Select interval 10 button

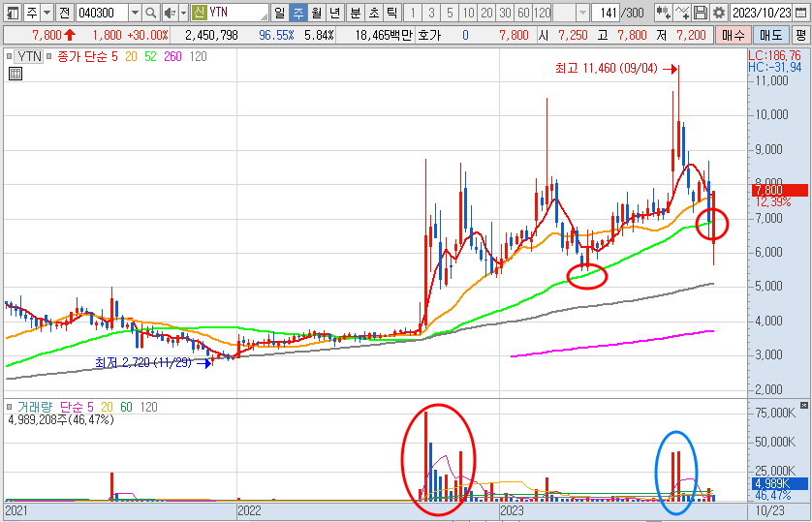point(468,12)
